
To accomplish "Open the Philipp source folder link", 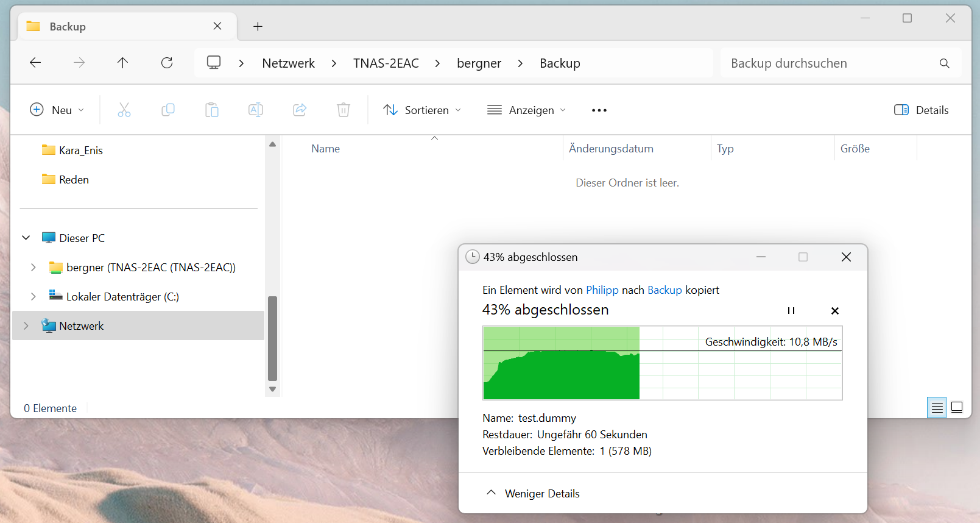I will tap(602, 290).
